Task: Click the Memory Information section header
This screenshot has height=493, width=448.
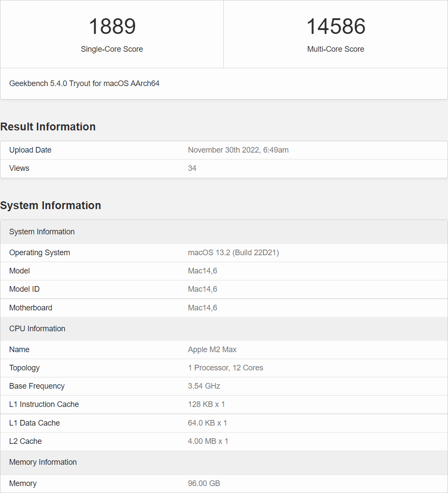Action: (43, 462)
